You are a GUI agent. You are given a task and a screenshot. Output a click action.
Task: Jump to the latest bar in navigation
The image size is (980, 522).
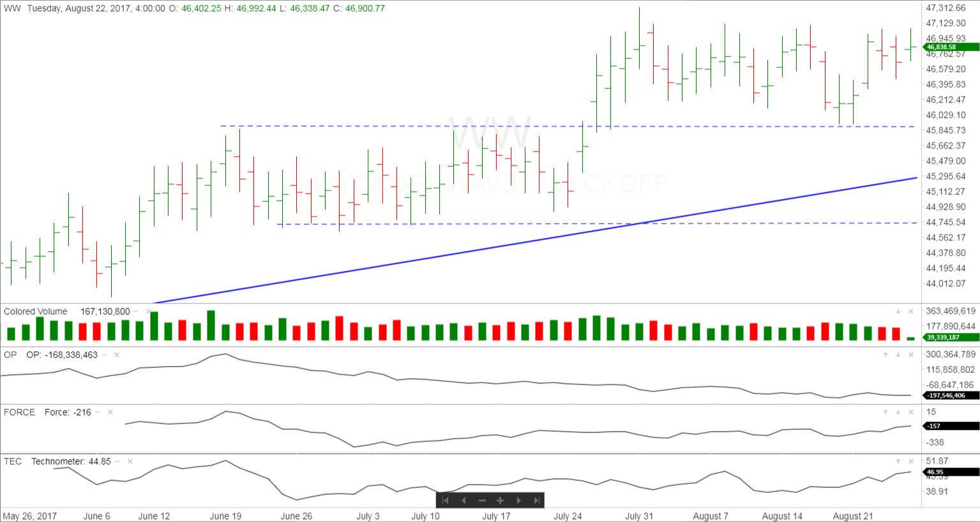[x=537, y=500]
